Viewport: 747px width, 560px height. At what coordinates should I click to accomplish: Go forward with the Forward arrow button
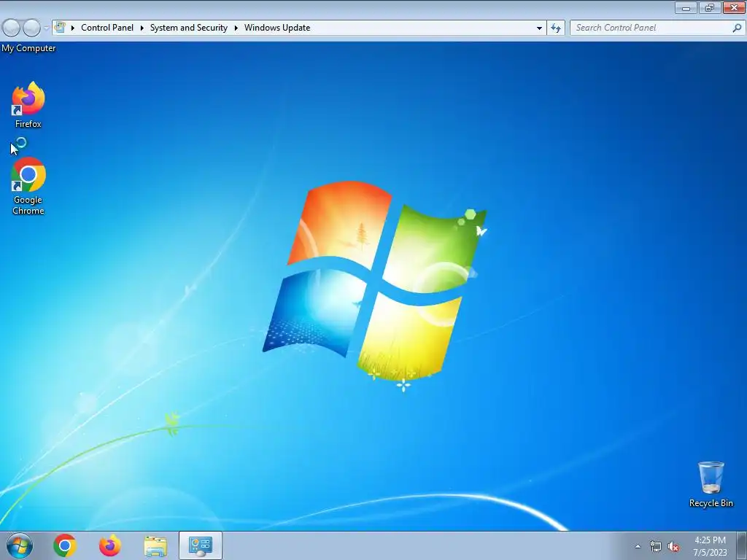coord(32,28)
